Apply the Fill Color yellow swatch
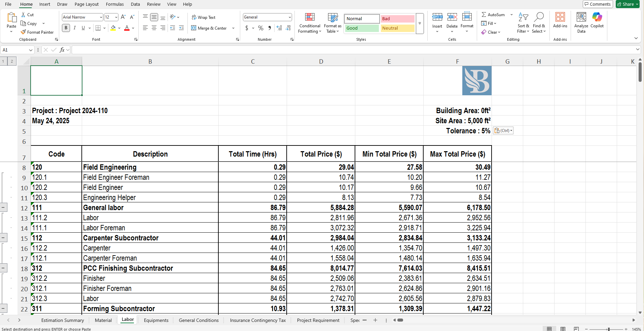644x331 pixels. 113,28
